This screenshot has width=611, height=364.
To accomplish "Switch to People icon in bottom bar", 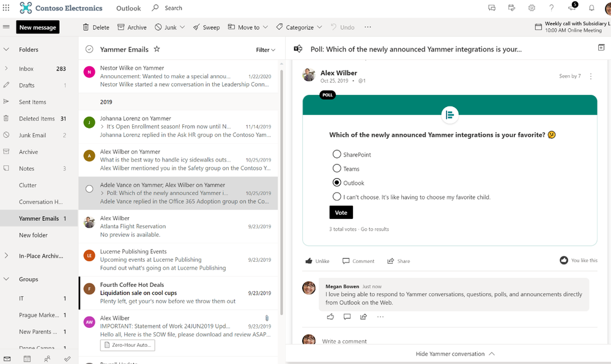I will (47, 359).
